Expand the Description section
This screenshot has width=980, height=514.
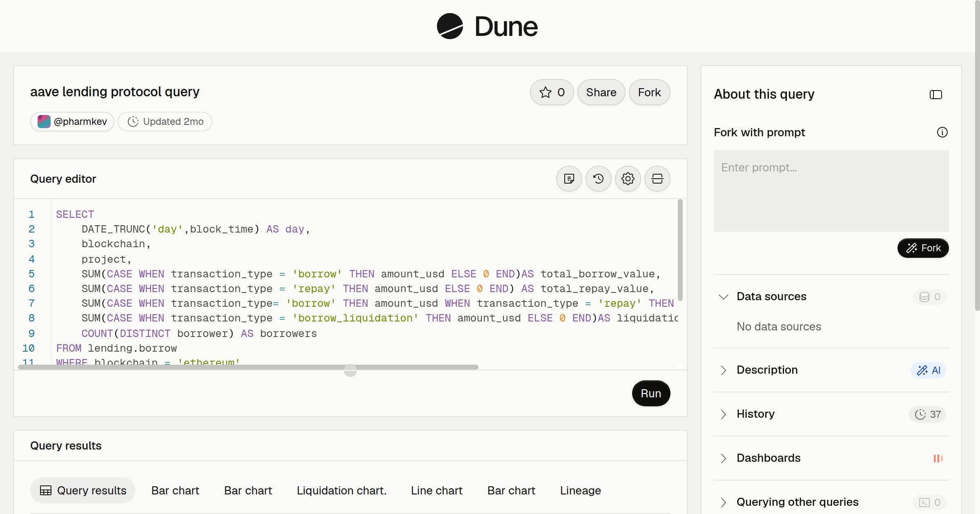click(x=723, y=370)
